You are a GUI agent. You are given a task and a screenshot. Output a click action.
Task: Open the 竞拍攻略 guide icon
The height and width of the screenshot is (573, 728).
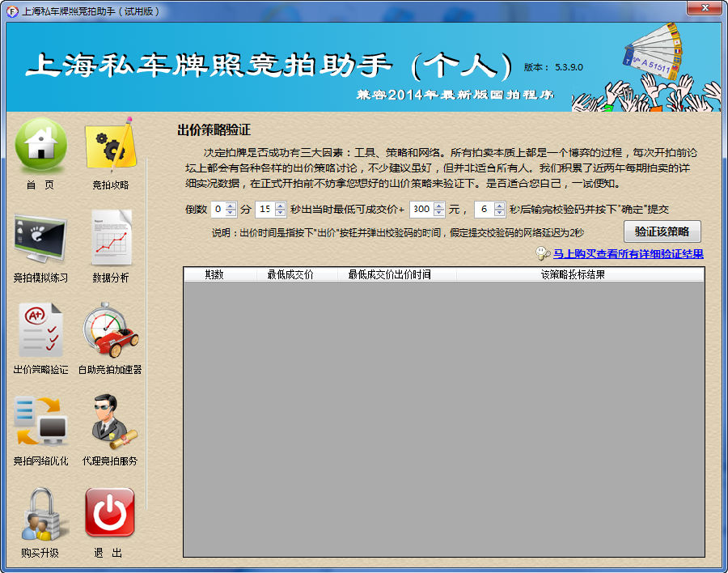point(110,146)
